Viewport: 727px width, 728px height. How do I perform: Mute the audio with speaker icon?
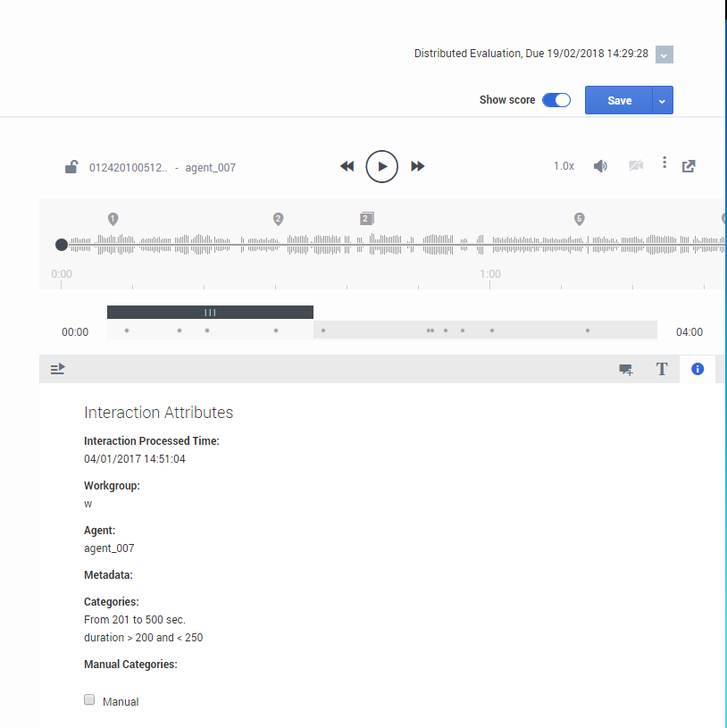[601, 166]
